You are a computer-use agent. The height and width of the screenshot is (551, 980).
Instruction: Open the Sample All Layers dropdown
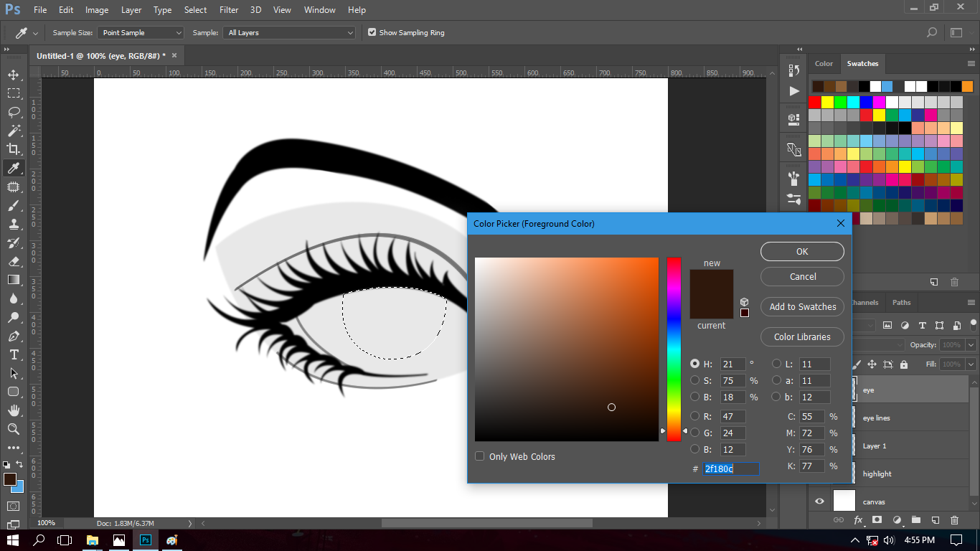click(289, 32)
